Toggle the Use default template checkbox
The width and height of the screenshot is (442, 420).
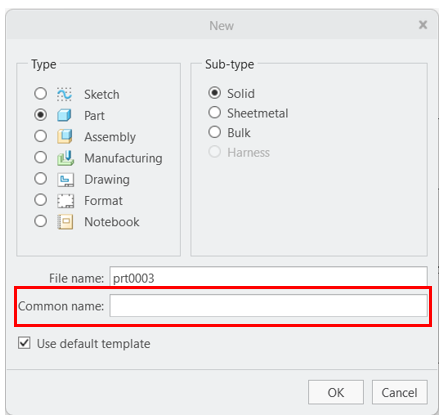[x=24, y=343]
